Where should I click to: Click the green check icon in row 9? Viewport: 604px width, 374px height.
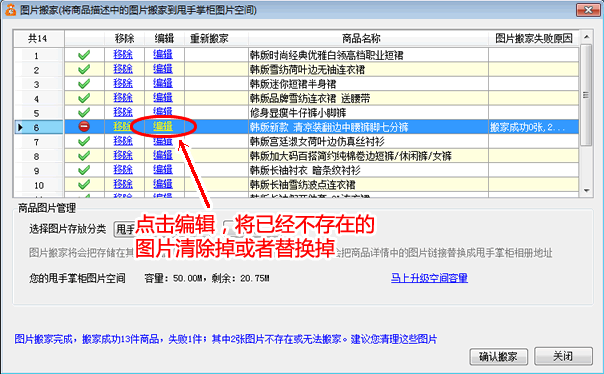(x=84, y=170)
